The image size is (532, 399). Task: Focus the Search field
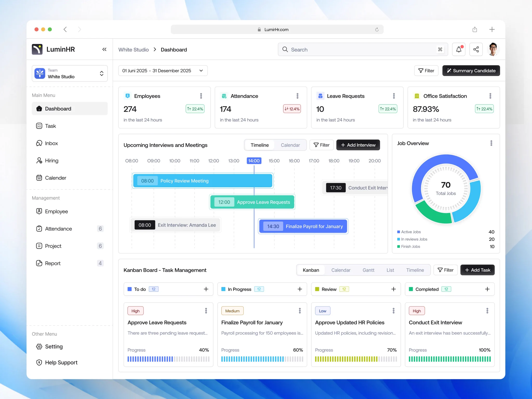point(363,49)
